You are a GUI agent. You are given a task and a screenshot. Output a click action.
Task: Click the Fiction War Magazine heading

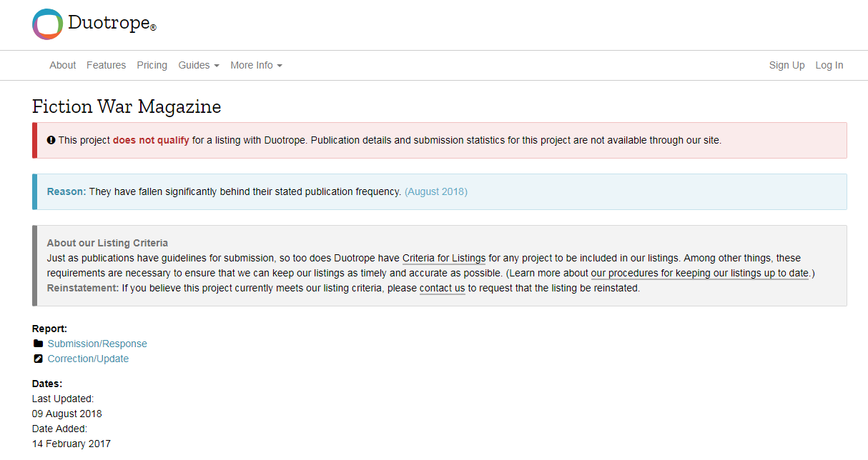[127, 107]
